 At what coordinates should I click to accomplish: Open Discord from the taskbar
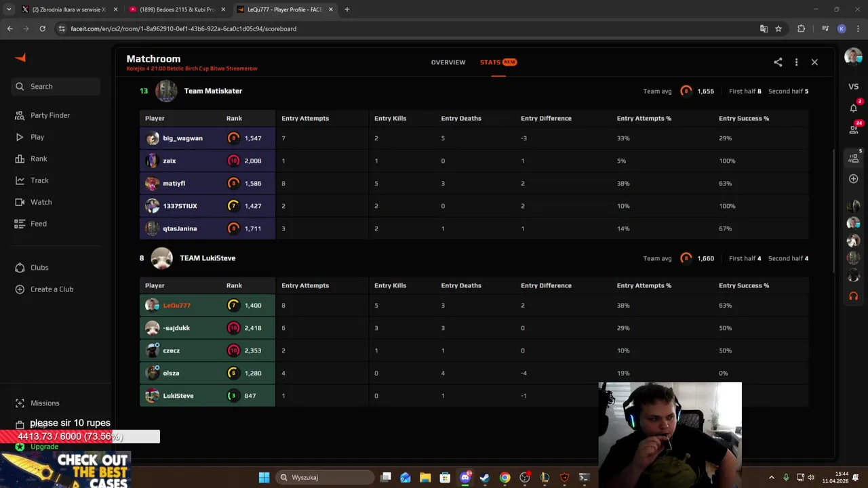(x=465, y=477)
